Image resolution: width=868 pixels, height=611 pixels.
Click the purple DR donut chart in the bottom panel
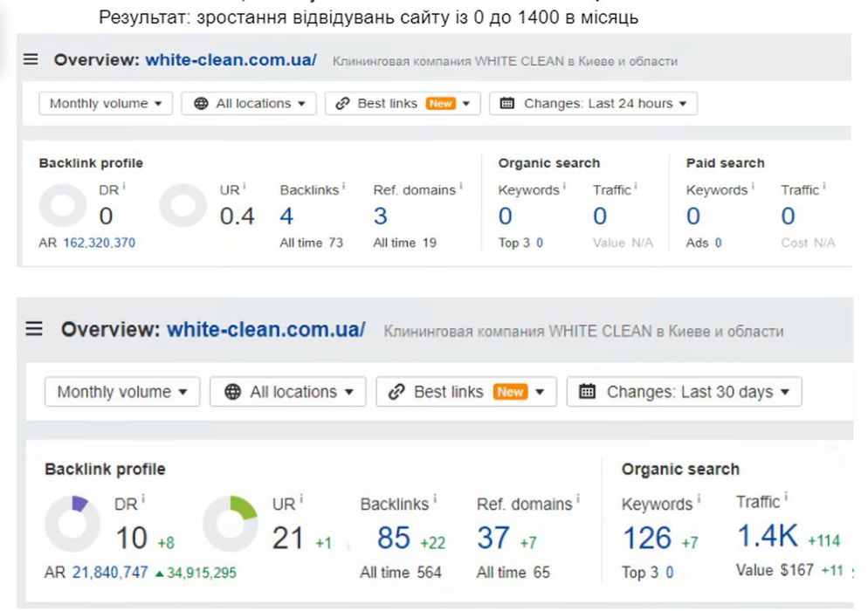[72, 523]
